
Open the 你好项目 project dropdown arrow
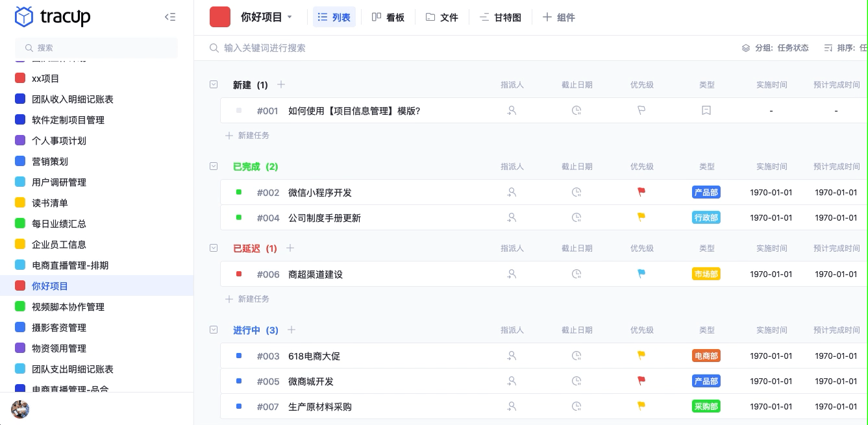click(x=290, y=17)
